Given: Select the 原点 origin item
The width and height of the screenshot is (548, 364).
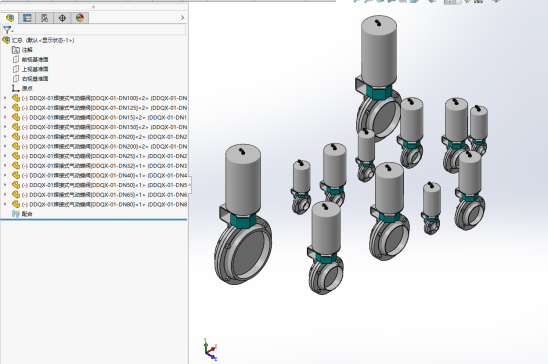Looking at the screenshot, I should [x=27, y=88].
